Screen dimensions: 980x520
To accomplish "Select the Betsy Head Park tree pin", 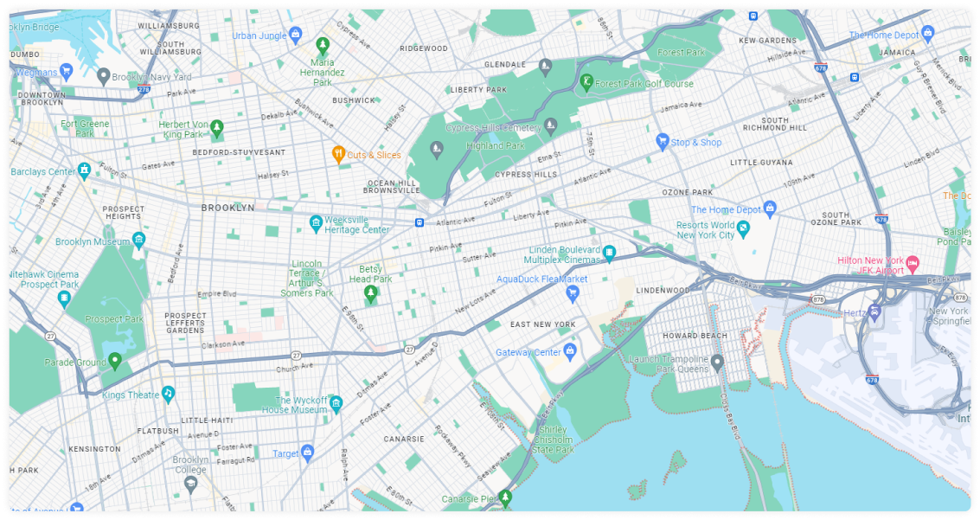I will point(371,294).
